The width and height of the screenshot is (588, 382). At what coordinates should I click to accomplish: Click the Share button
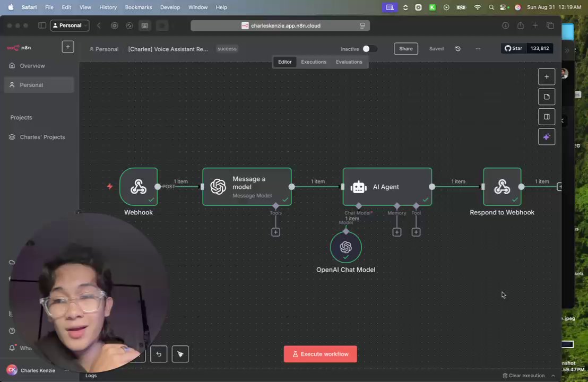click(x=406, y=49)
